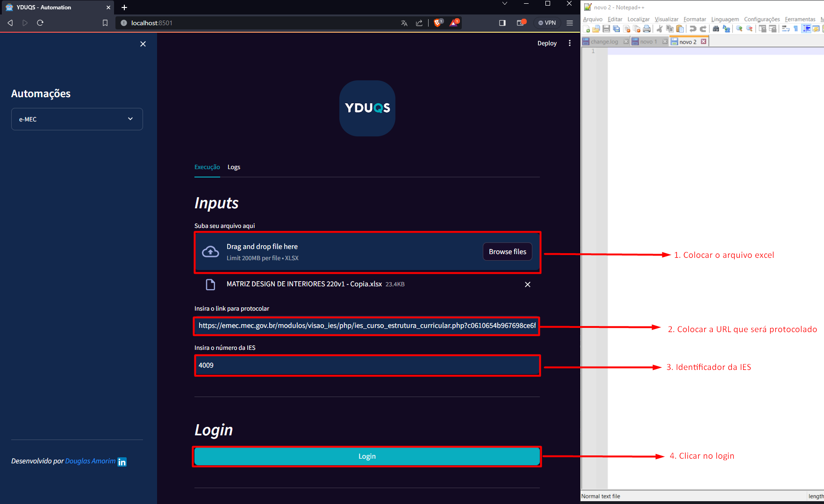Screen dimensions: 824x504
Task: Open Find with the binoculars icon
Action: coord(716,29)
